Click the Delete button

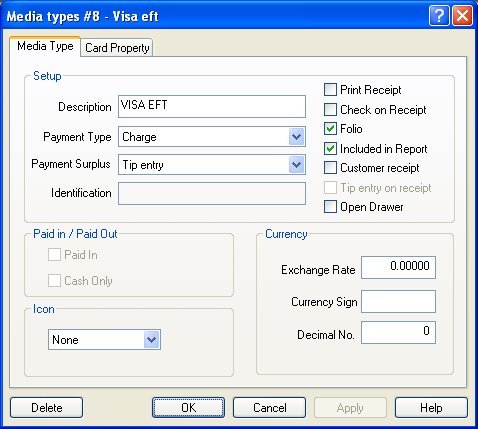47,407
